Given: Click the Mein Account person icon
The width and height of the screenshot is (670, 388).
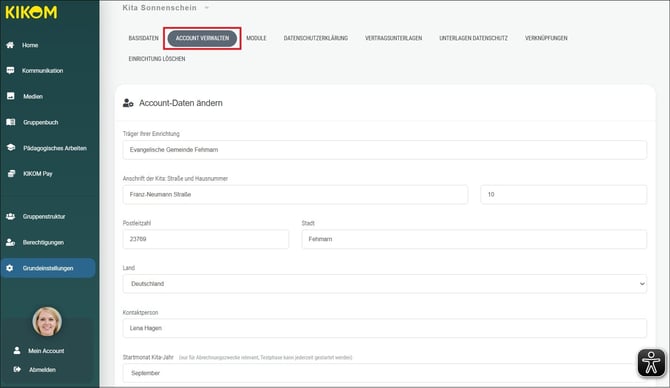Looking at the screenshot, I should pos(17,350).
